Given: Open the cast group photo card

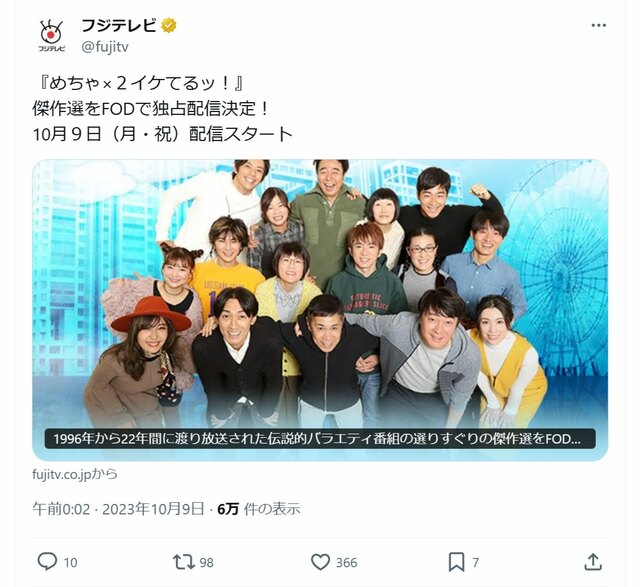Looking at the screenshot, I should coord(320,310).
